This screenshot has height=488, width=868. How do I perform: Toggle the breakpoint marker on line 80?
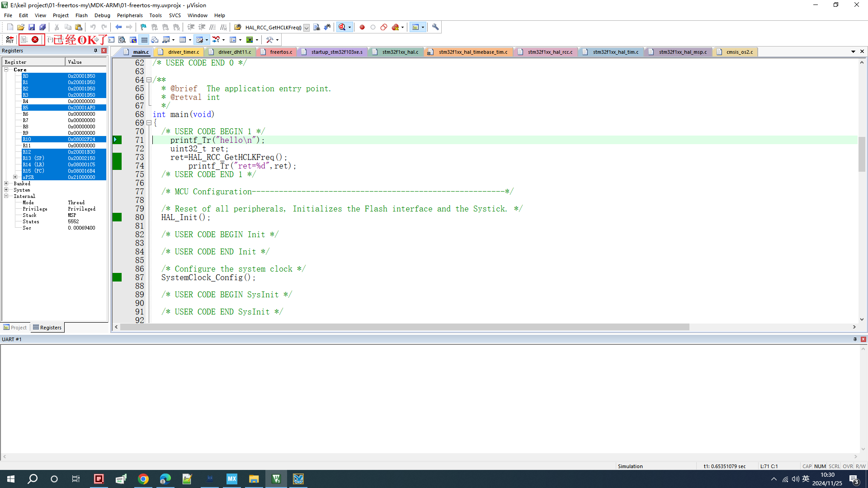click(117, 217)
